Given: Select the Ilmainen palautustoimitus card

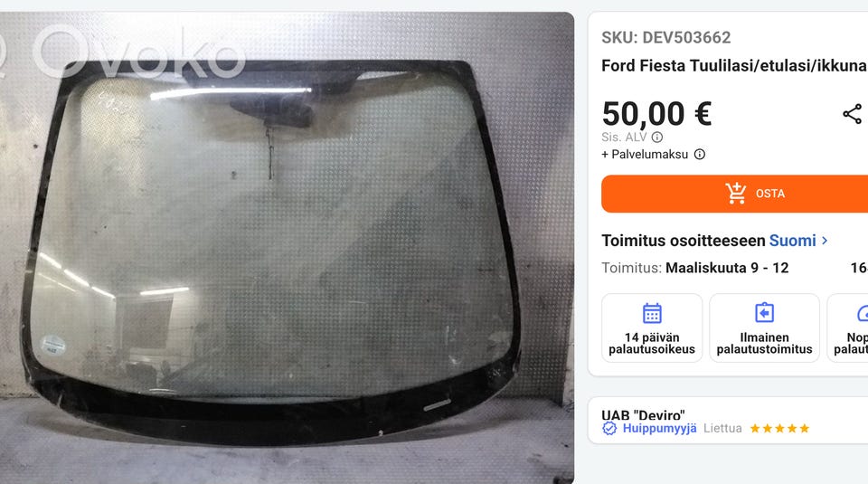Looking at the screenshot, I should (x=765, y=327).
